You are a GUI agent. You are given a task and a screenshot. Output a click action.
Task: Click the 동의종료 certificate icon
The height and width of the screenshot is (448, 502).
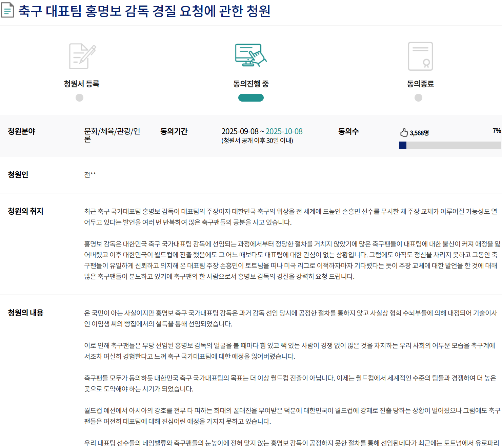(420, 56)
